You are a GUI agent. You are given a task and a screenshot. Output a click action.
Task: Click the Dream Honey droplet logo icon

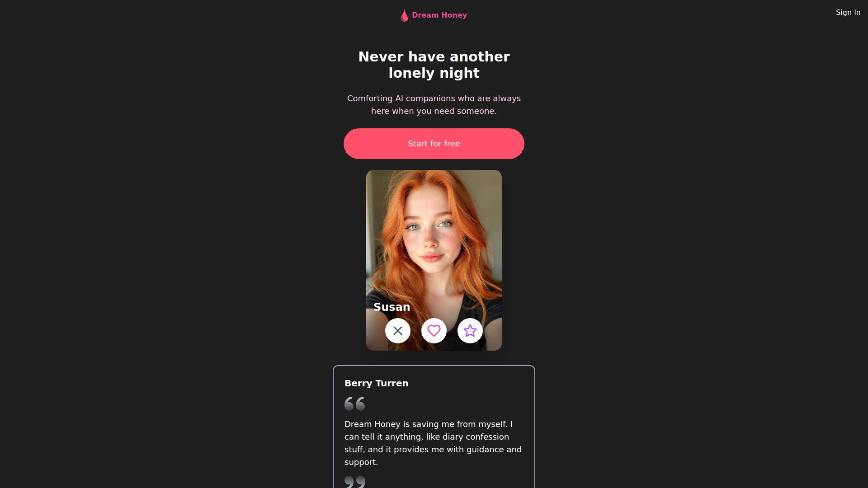point(404,15)
